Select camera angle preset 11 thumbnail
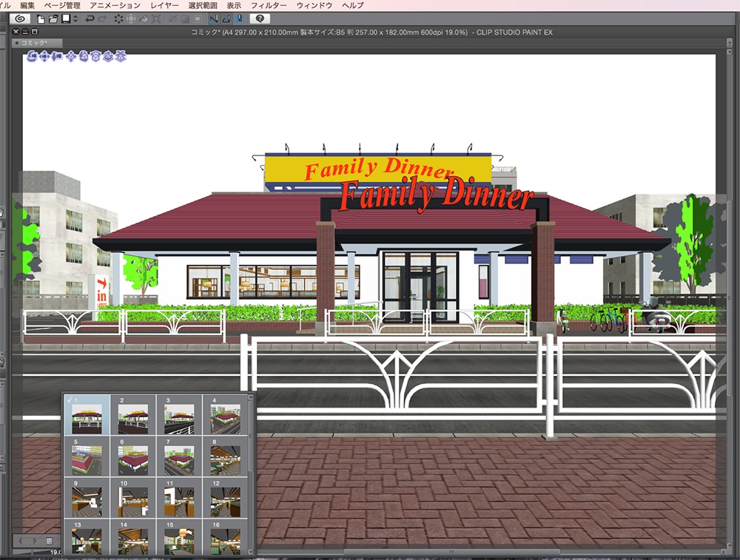Image resolution: width=740 pixels, height=560 pixels. point(179,498)
